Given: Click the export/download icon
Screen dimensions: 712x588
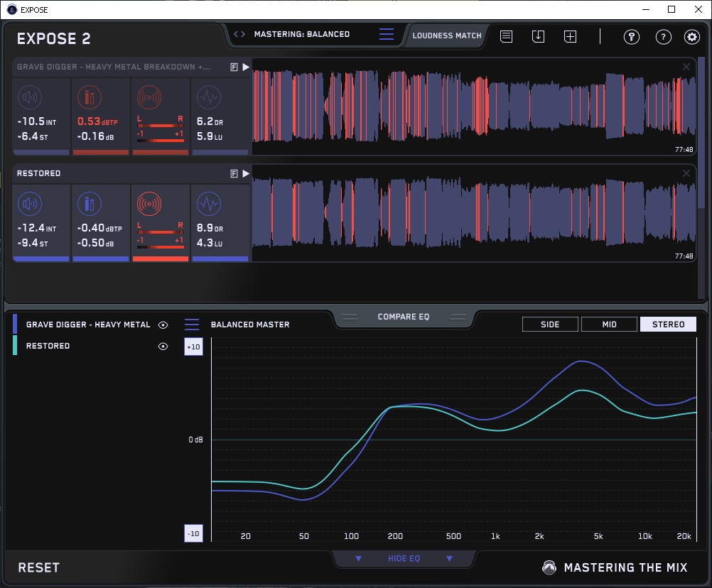Looking at the screenshot, I should click(538, 36).
